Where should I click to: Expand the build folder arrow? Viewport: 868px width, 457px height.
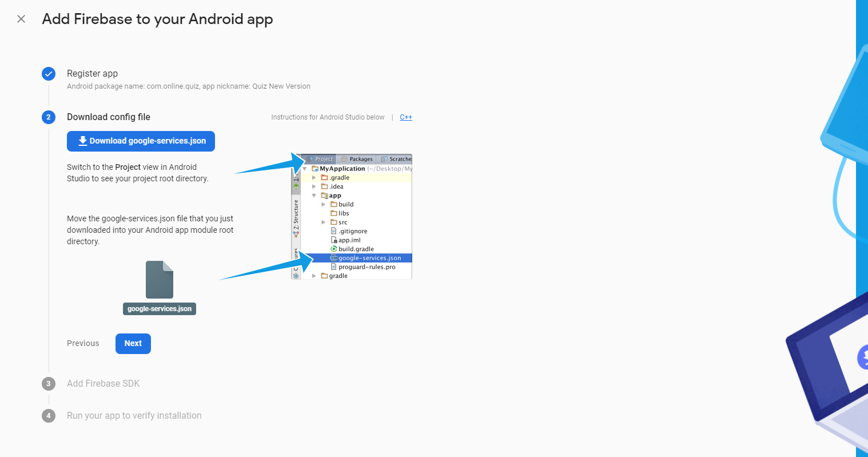[323, 204]
